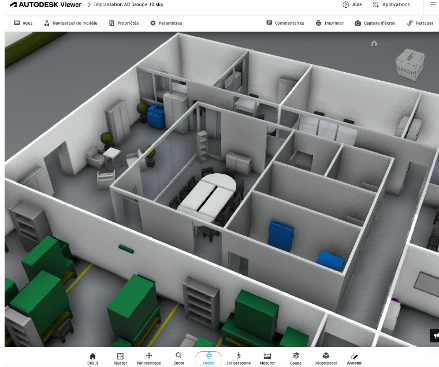The height and width of the screenshot is (367, 439).
Task: Click the feedback icon at viewport edge
Action: [435, 335]
